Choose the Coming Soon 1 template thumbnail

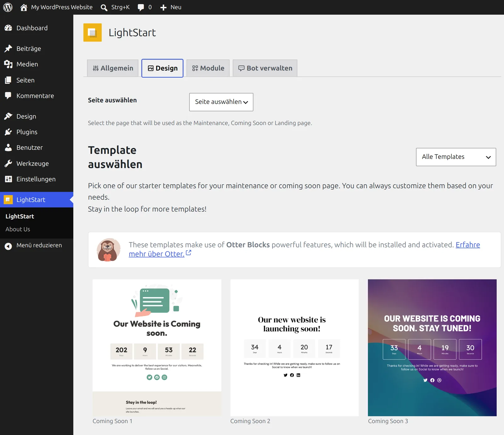point(157,348)
